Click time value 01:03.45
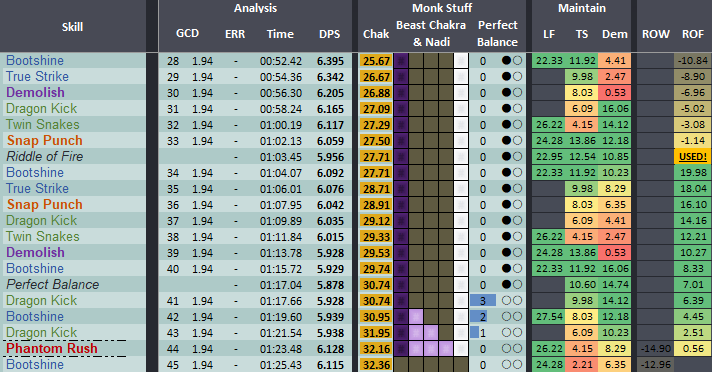This screenshot has width=712, height=372. click(x=281, y=157)
